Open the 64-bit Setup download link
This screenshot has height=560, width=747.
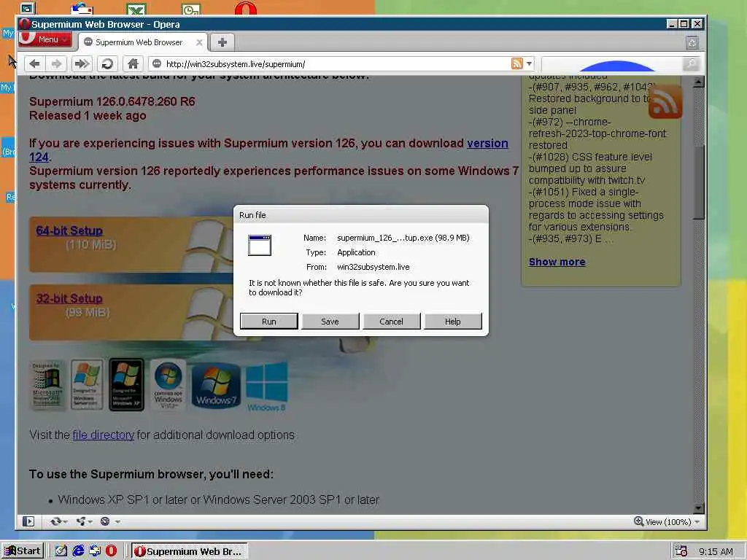tap(69, 230)
